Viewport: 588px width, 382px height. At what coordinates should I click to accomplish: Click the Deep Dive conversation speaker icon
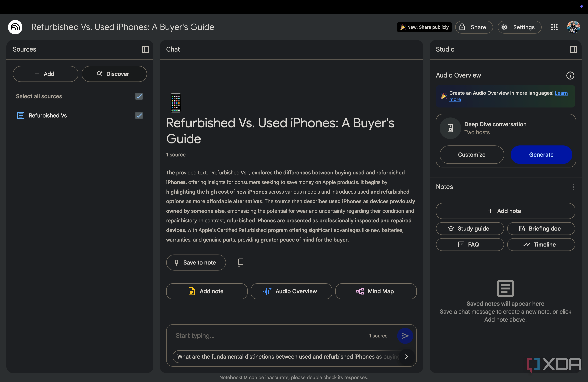pos(450,128)
